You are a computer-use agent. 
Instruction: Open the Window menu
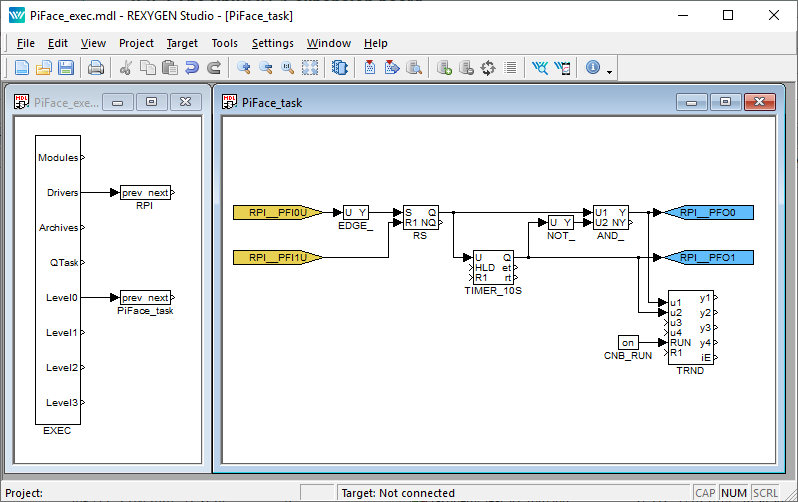[329, 43]
